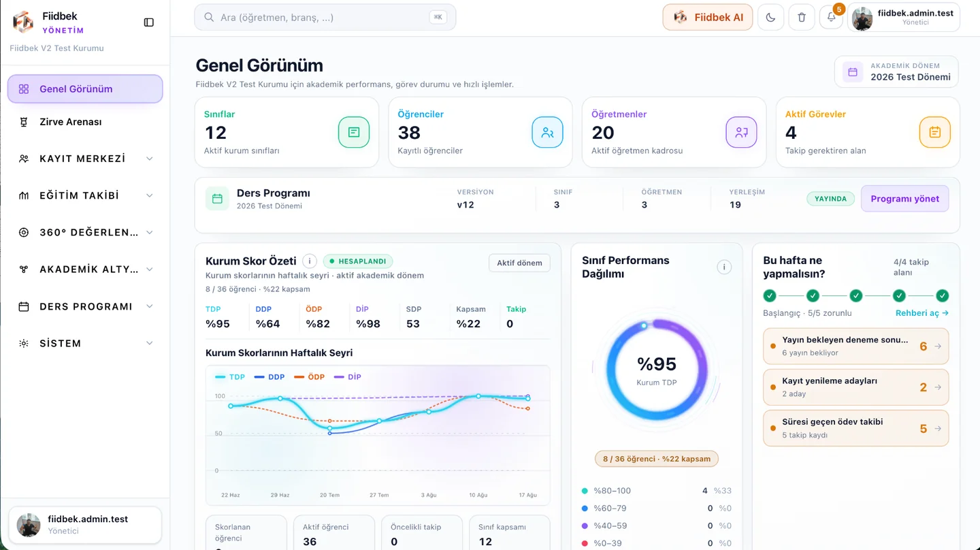Show info for Kurum Skor Özeti
980x550 pixels.
click(x=310, y=261)
